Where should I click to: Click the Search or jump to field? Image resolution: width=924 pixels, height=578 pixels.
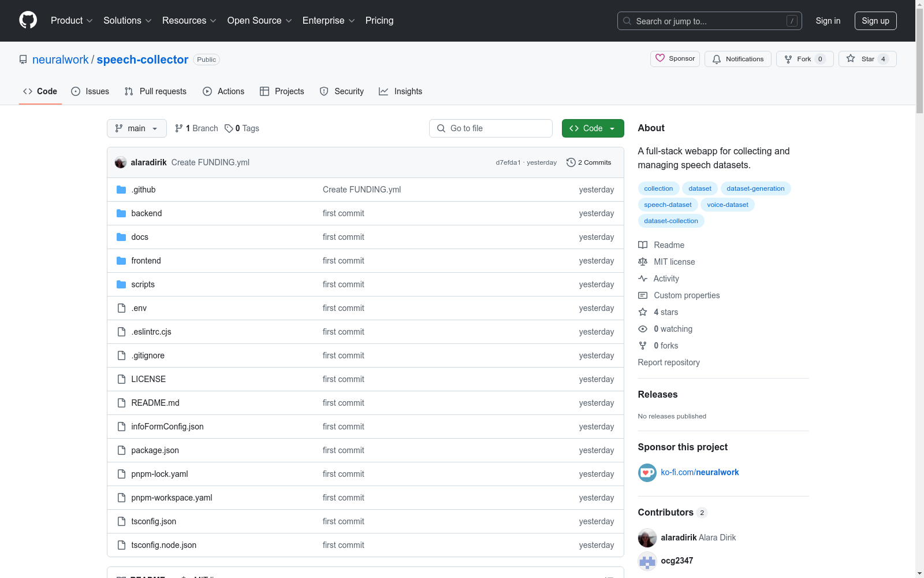pyautogui.click(x=710, y=21)
